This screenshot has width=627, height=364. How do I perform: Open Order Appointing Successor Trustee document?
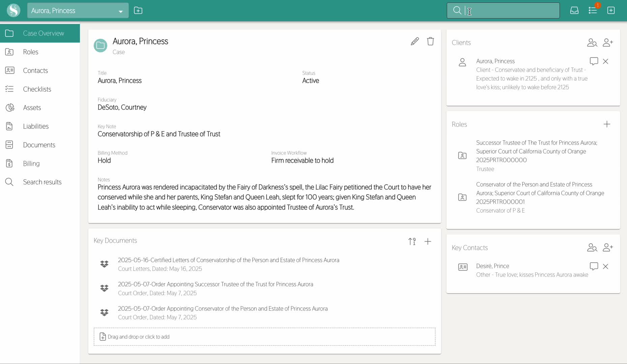tap(215, 284)
